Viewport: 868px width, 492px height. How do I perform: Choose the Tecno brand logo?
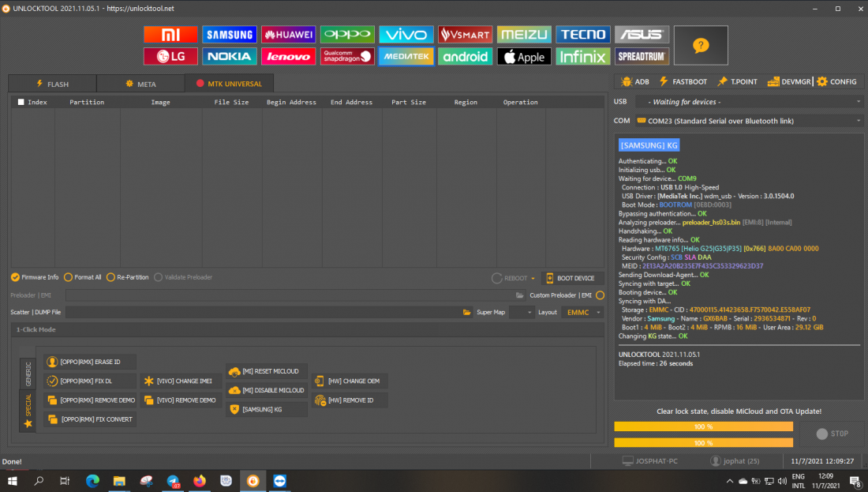[x=583, y=34]
